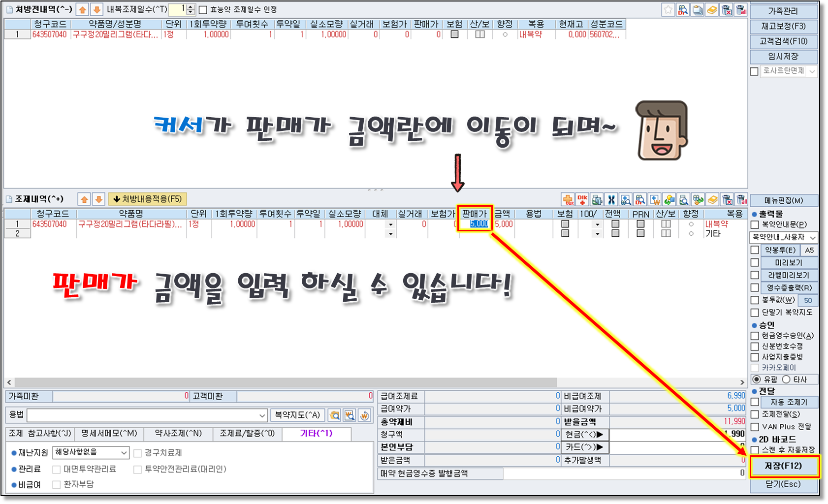
Task: Enable the 효능약 조제일수 인정 checkbox
Action: [x=203, y=10]
